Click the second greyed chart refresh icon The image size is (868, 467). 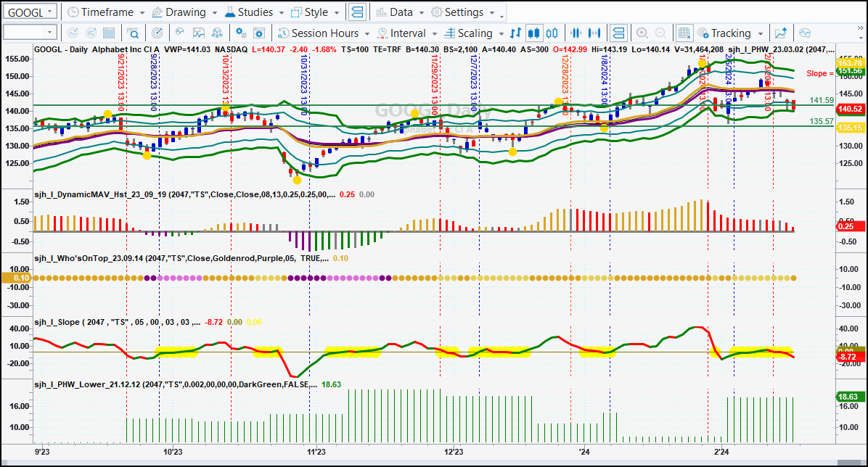(x=91, y=33)
